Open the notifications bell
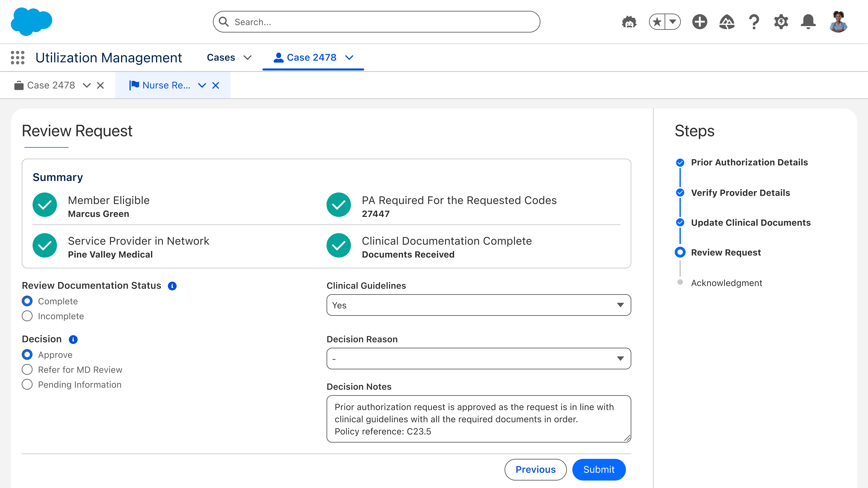 point(808,22)
